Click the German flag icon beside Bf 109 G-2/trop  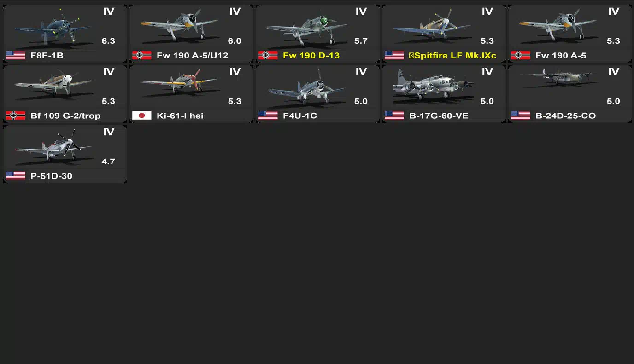(x=16, y=116)
